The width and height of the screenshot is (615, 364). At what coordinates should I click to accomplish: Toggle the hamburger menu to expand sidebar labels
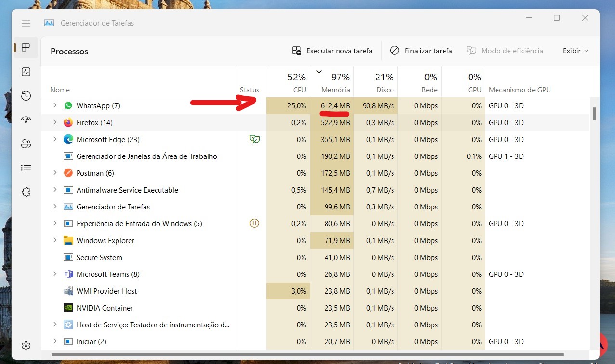(26, 23)
